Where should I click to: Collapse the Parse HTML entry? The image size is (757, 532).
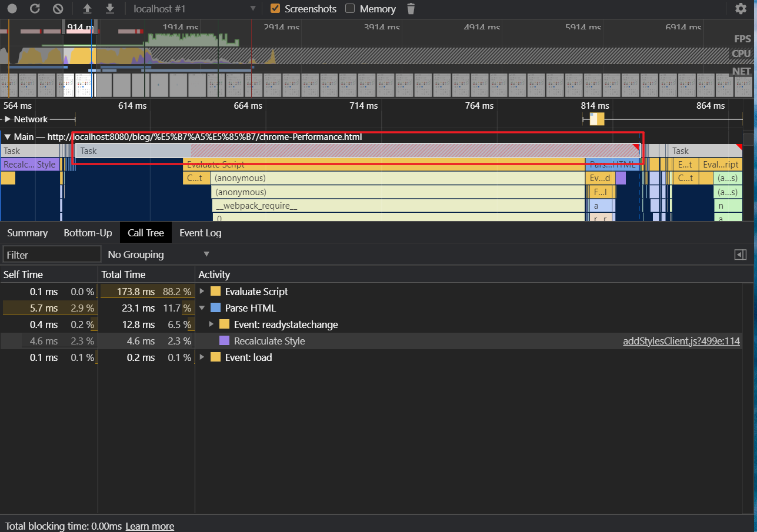click(202, 307)
